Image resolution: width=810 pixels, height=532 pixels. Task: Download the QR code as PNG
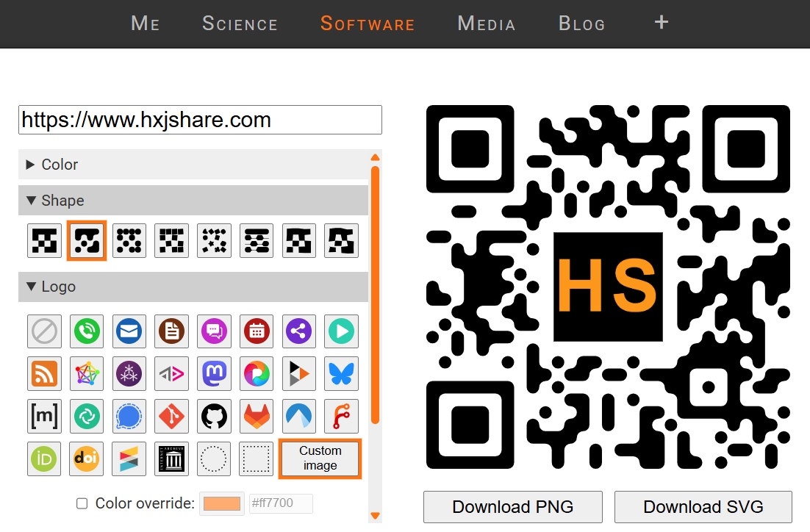click(x=513, y=507)
